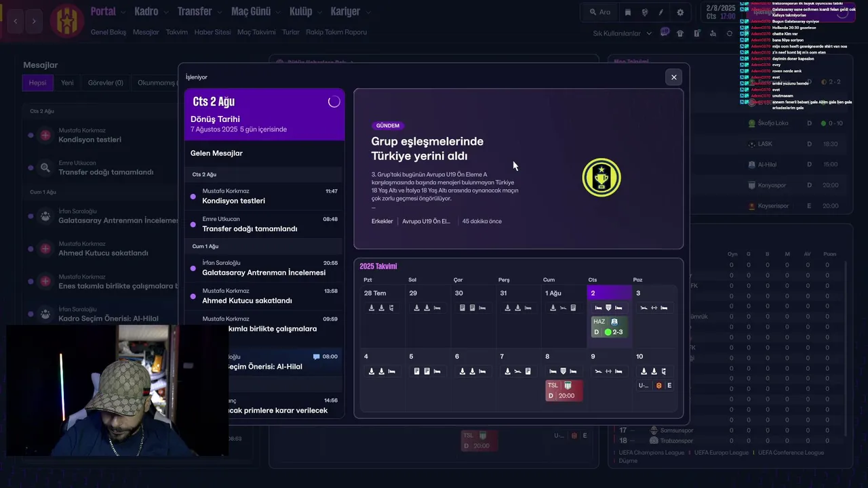Viewport: 868px width, 488px height.
Task: Select the Hepsi message filter
Action: pos(37,83)
